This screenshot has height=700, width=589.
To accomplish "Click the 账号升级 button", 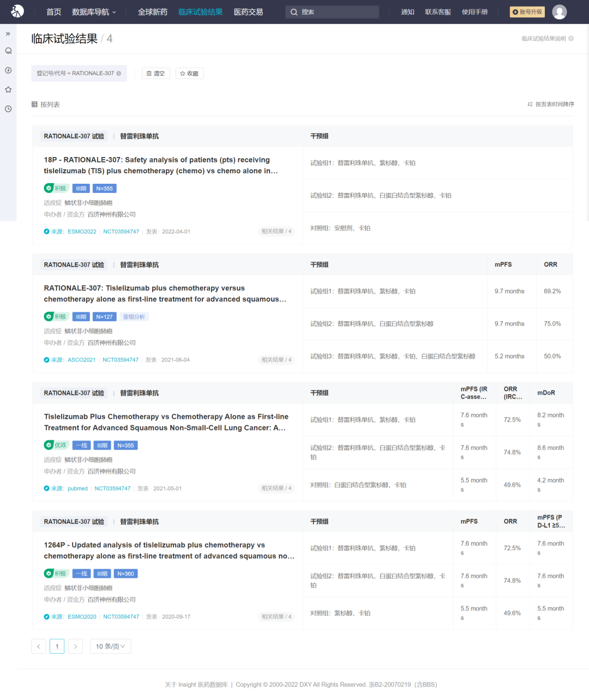I will (x=527, y=11).
